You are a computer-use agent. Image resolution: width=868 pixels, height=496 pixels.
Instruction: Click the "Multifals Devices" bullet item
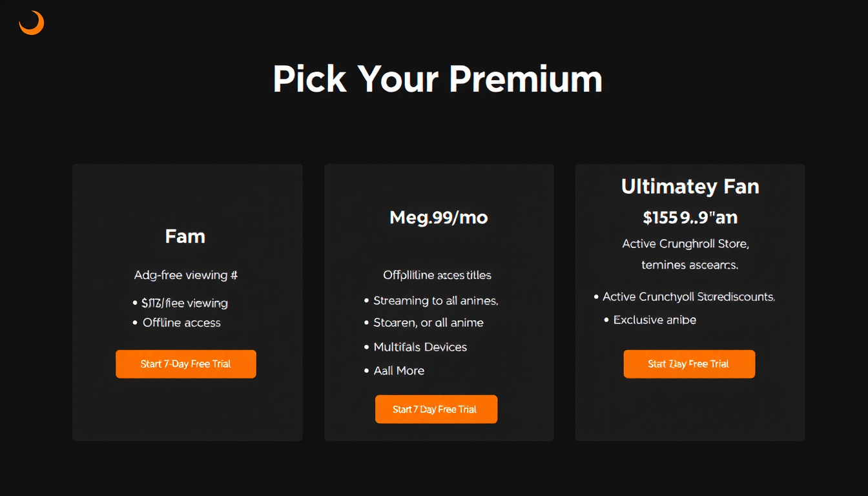tap(420, 347)
